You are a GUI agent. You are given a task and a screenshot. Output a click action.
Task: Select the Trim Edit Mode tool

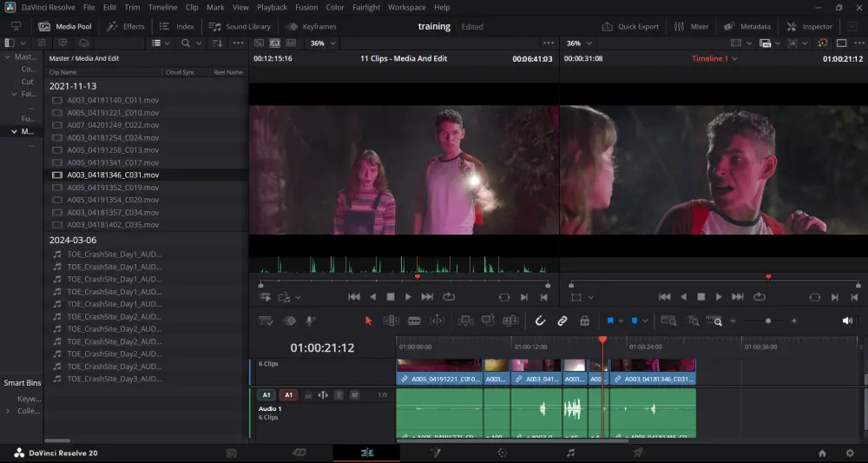(x=391, y=321)
